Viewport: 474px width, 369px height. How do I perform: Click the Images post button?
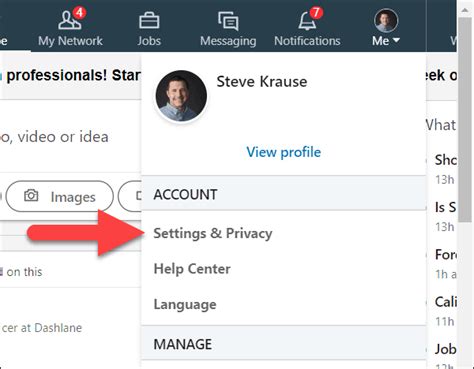point(59,196)
